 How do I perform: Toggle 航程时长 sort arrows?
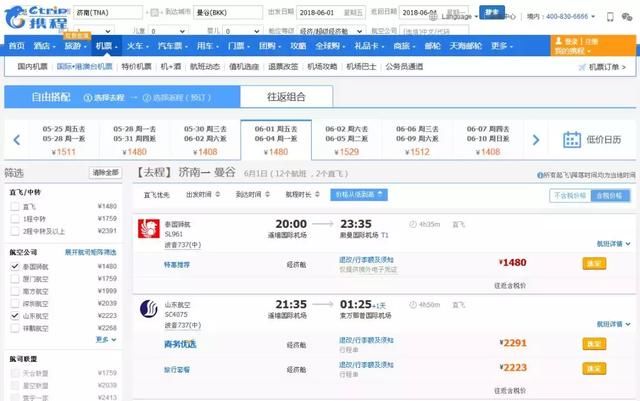click(x=317, y=194)
